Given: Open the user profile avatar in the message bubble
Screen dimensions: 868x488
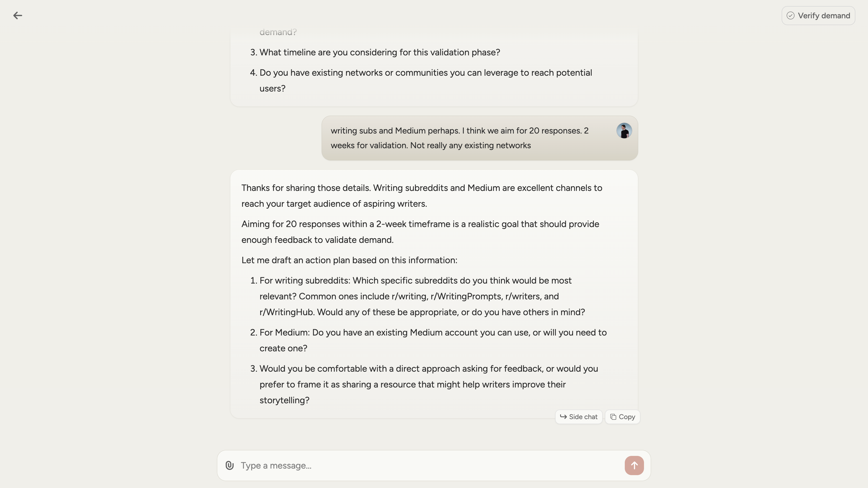Looking at the screenshot, I should click(x=624, y=131).
